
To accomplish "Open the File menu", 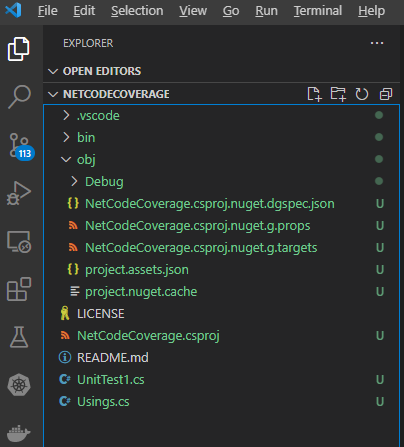I will [x=48, y=11].
